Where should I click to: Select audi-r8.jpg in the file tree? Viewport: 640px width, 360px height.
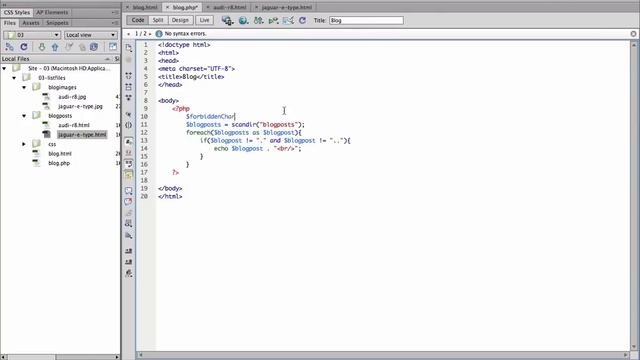(x=72, y=97)
